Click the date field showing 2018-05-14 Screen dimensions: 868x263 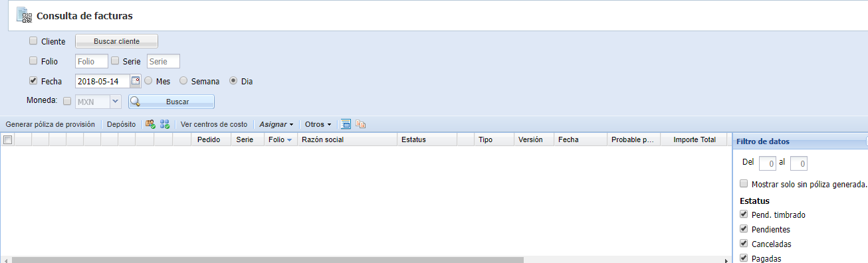click(103, 81)
